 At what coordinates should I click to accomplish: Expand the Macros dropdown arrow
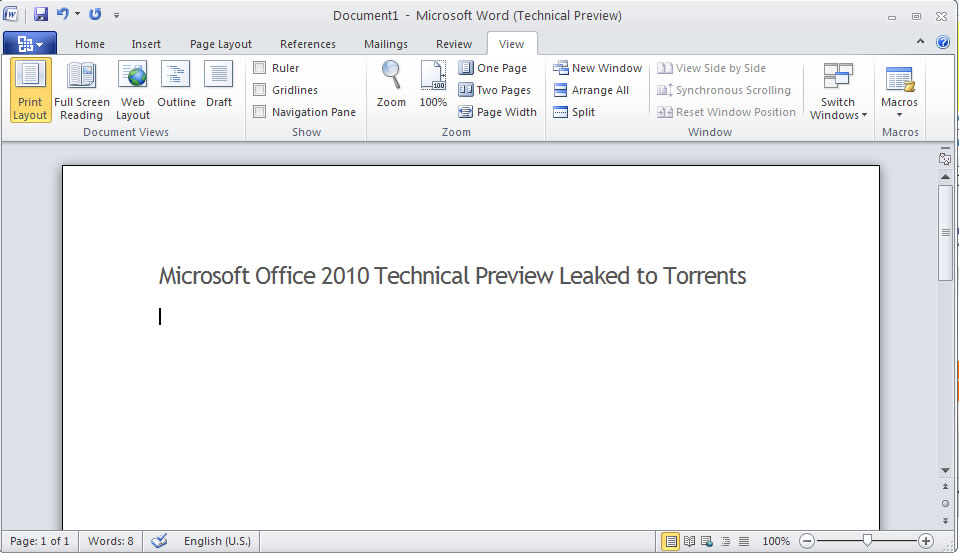tap(899, 115)
